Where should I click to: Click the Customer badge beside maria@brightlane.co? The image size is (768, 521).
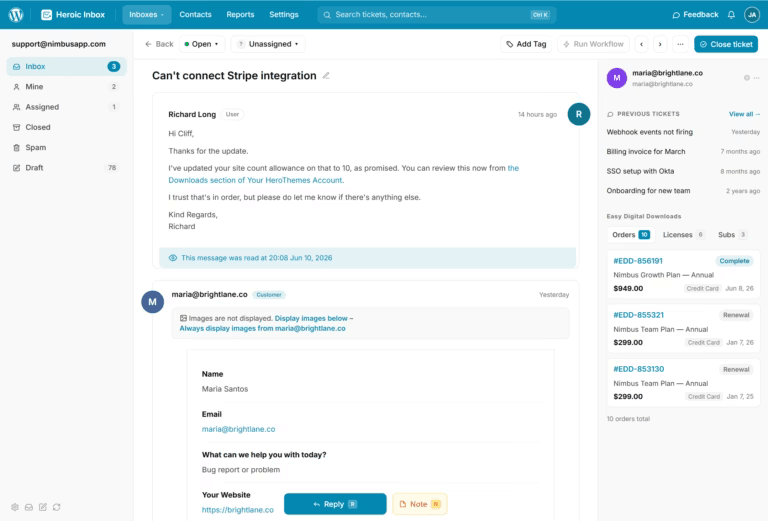(269, 295)
